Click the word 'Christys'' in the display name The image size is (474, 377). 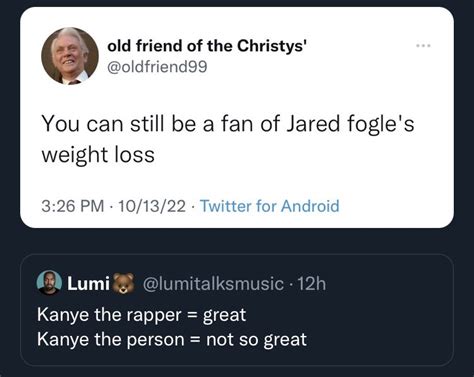click(272, 46)
